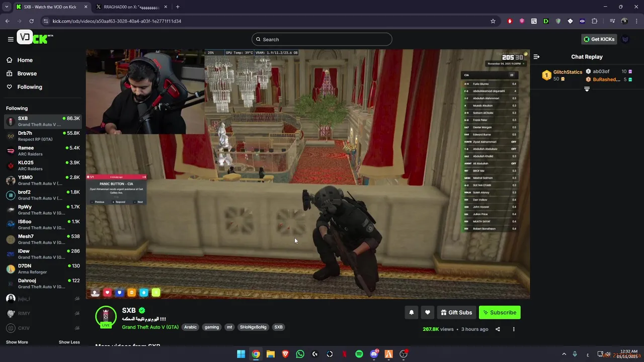The width and height of the screenshot is (644, 362).
Task: Reload the page
Action: pyautogui.click(x=31, y=21)
